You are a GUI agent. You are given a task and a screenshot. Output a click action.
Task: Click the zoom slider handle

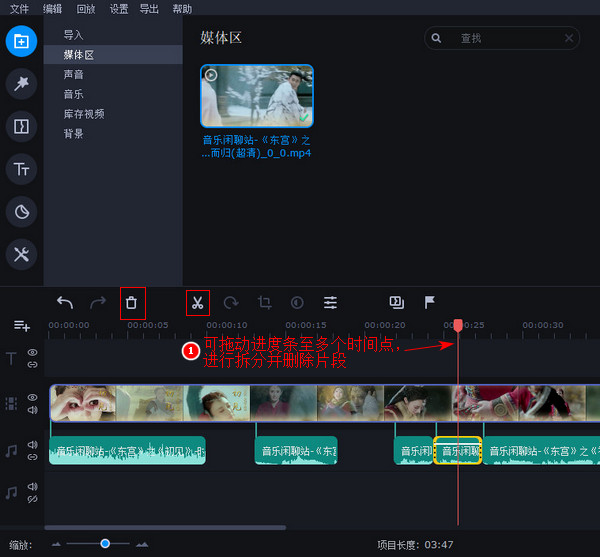pyautogui.click(x=105, y=544)
